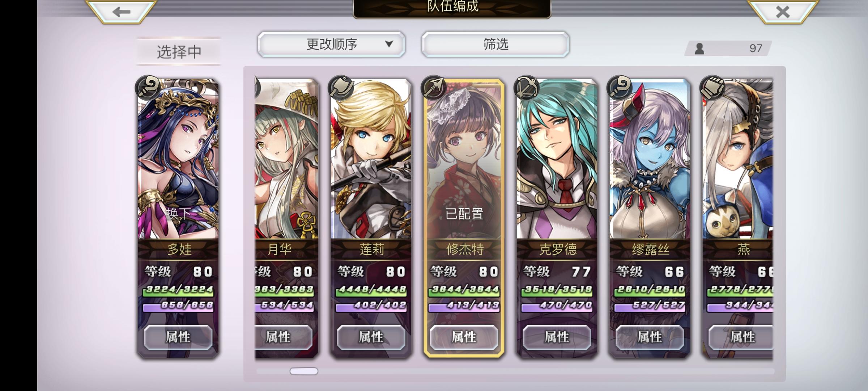Tap spear class icon on 修杰特 card
This screenshot has width=868, height=391.
434,88
